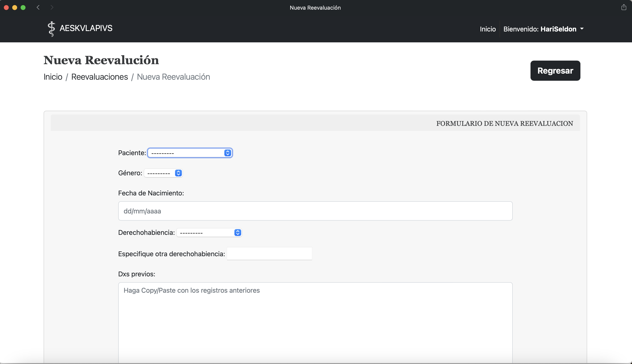Viewport: 632px width, 364px height.
Task: Click the Bienvenido: HariSeldon menu text
Action: coord(540,29)
